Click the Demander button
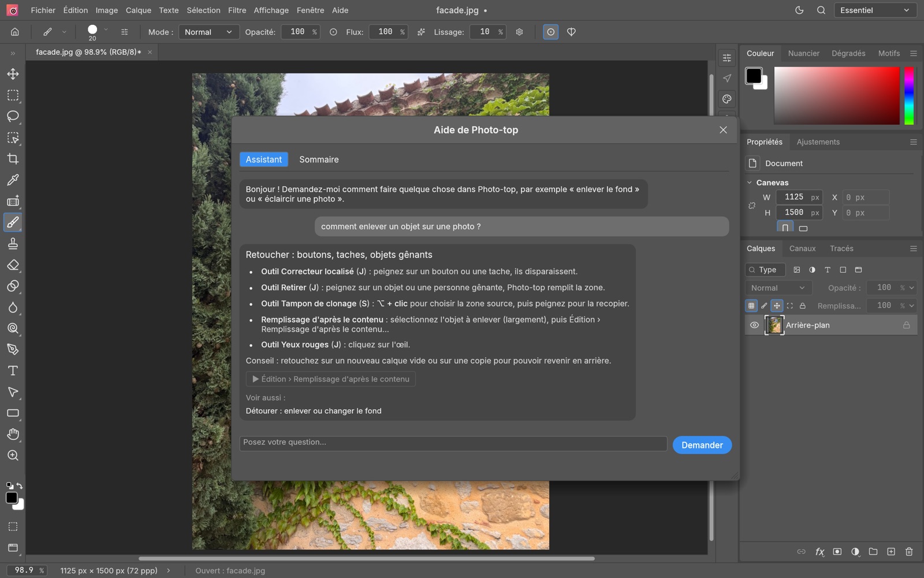The image size is (924, 578). pos(702,445)
